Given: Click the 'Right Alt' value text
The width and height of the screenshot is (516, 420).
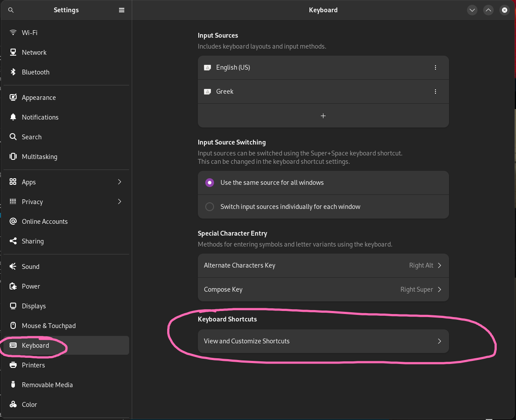Looking at the screenshot, I should 421,265.
